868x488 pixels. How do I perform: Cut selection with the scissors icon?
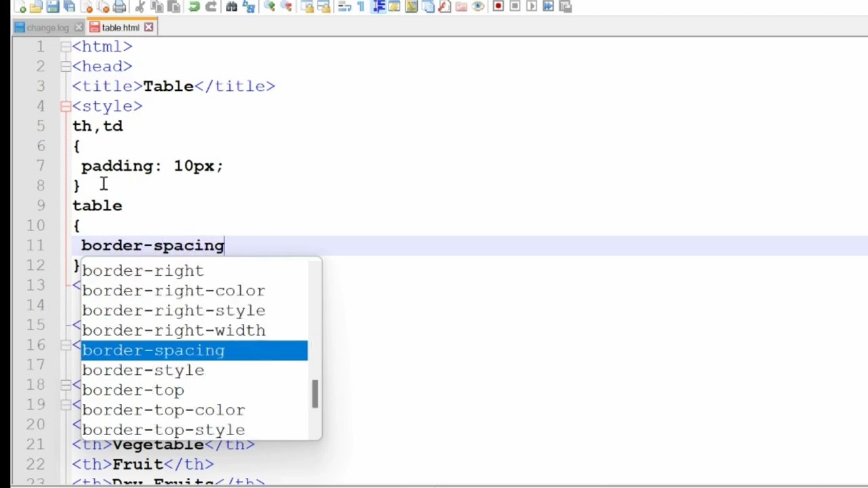click(140, 7)
